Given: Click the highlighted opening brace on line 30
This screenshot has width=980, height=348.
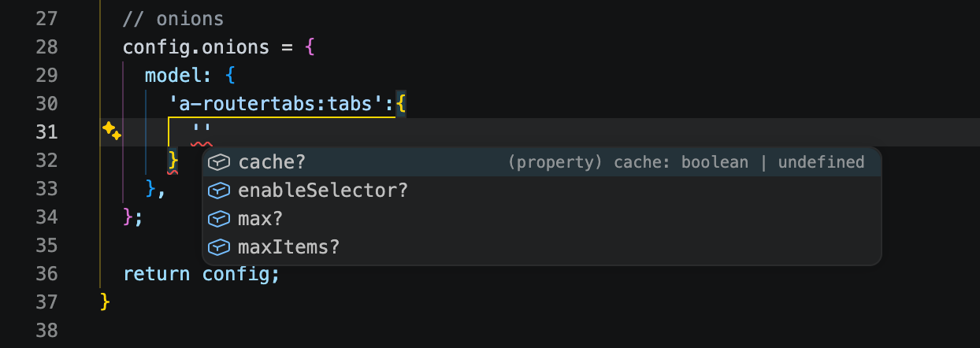Looking at the screenshot, I should (401, 104).
